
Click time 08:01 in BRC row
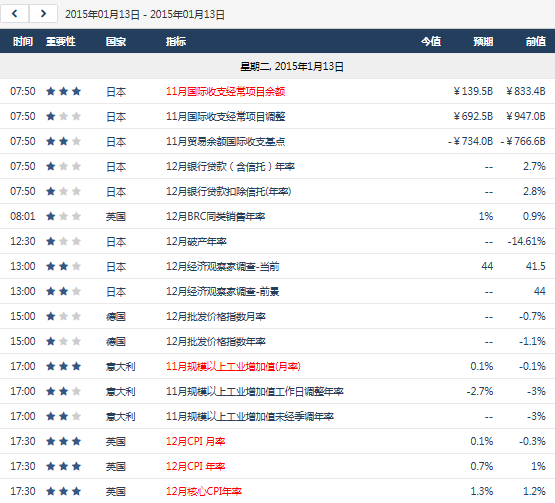23,216
